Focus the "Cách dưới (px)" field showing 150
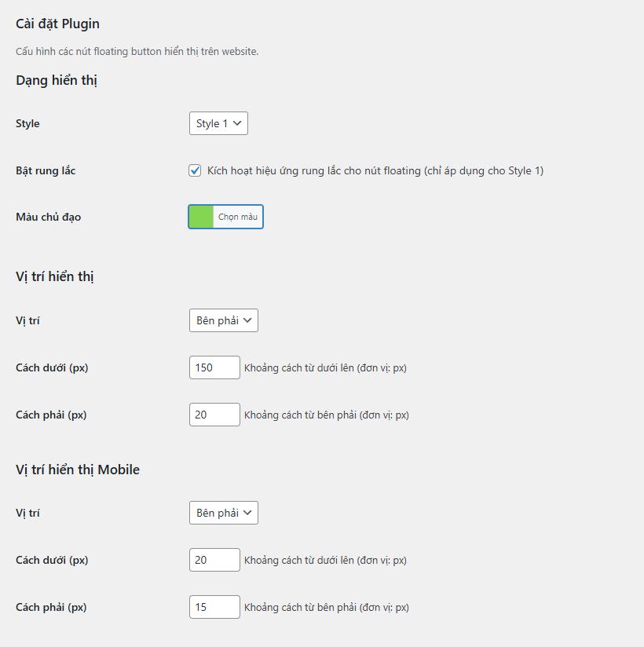This screenshot has width=644, height=647. [214, 367]
